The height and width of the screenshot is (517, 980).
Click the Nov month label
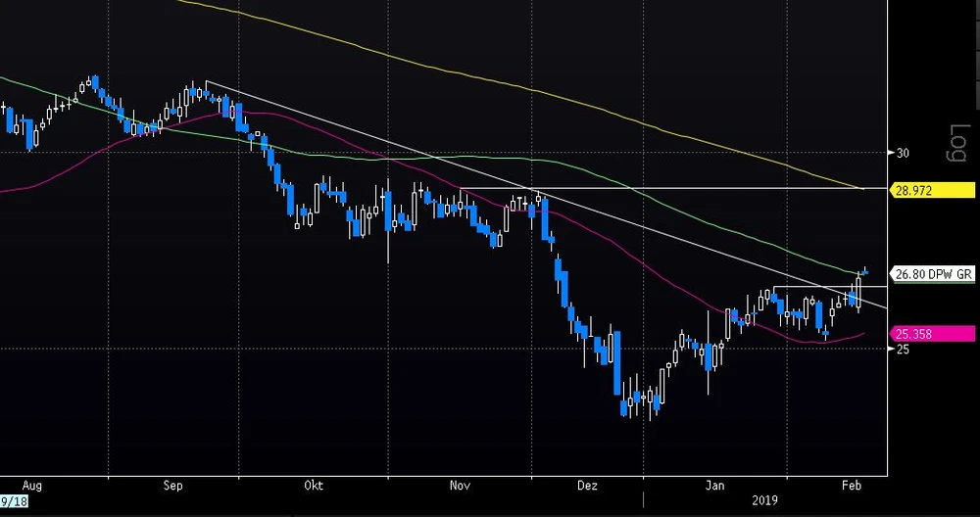(x=460, y=486)
